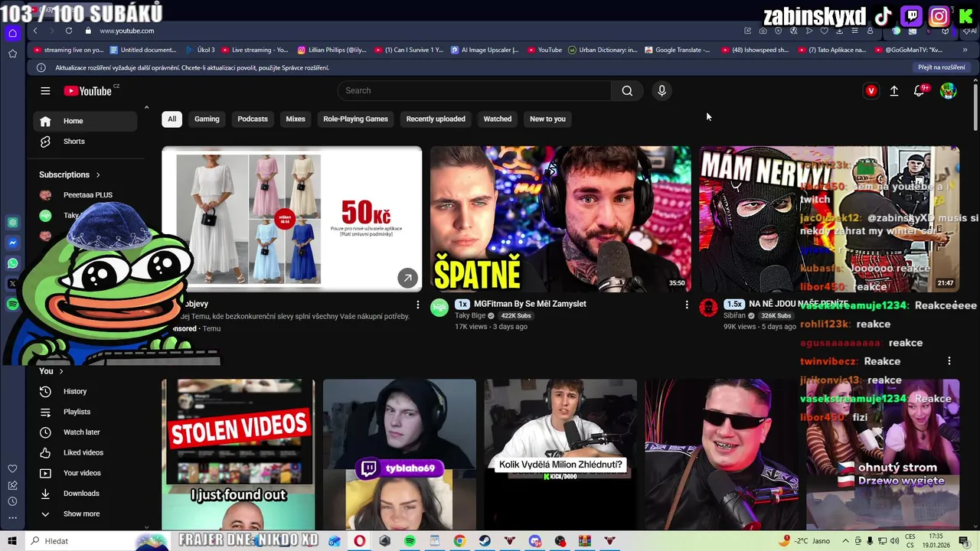Open more options for MGFitman video
The image size is (980, 551).
[686, 305]
